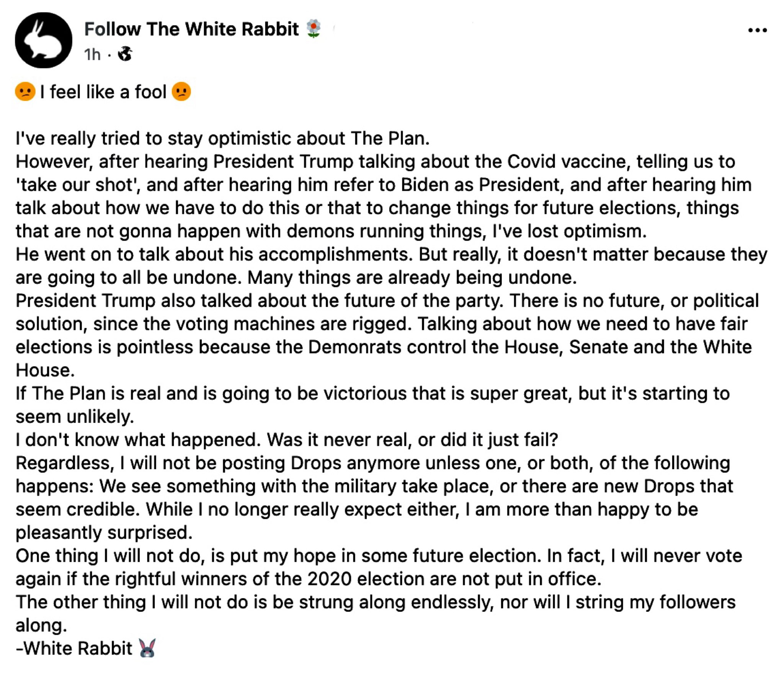Viewport: 784px width, 678px height.
Task: Click the "-White Rabbit" signature text
Action: [x=75, y=648]
